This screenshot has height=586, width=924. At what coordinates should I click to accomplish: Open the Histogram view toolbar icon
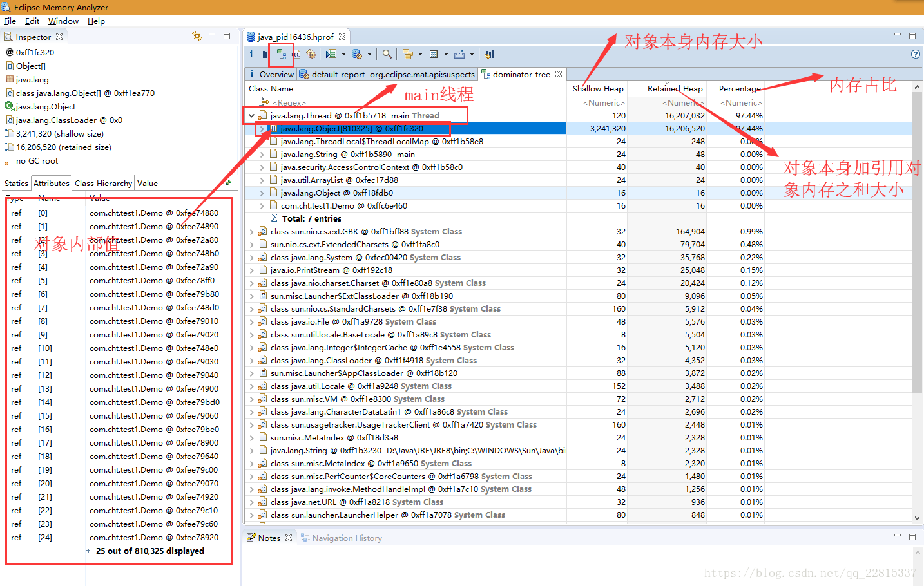[265, 54]
